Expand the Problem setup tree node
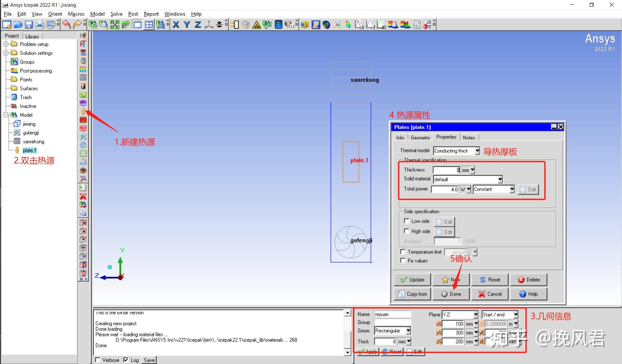Viewport: 622px width, 364px height. click(6, 44)
